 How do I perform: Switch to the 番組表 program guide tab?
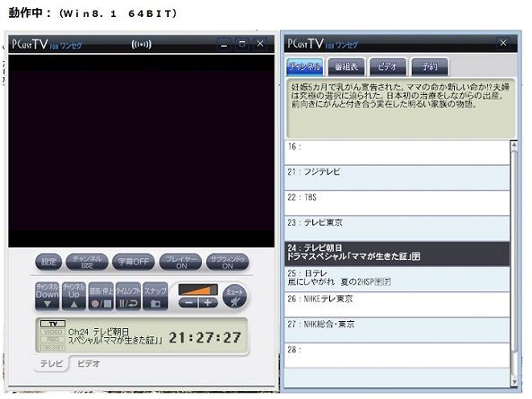pos(346,66)
